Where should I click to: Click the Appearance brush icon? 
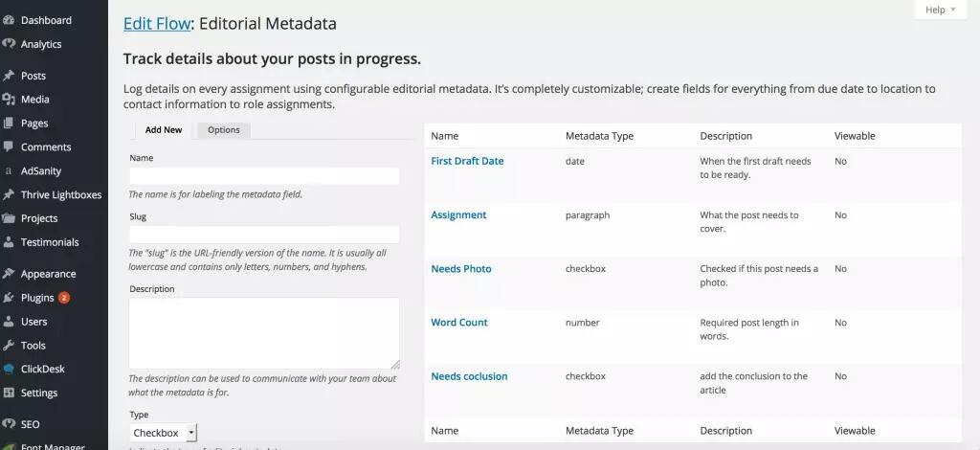tap(9, 274)
